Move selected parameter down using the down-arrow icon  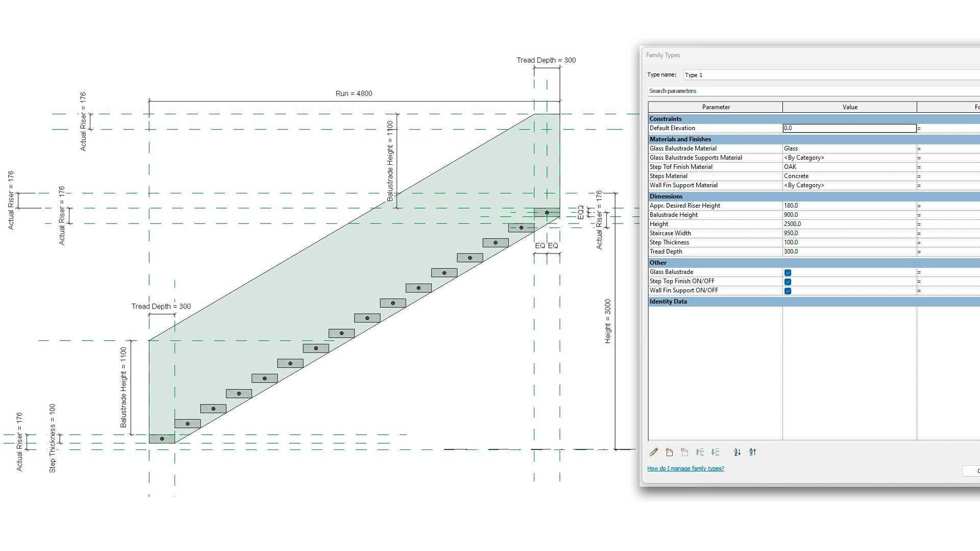click(715, 452)
